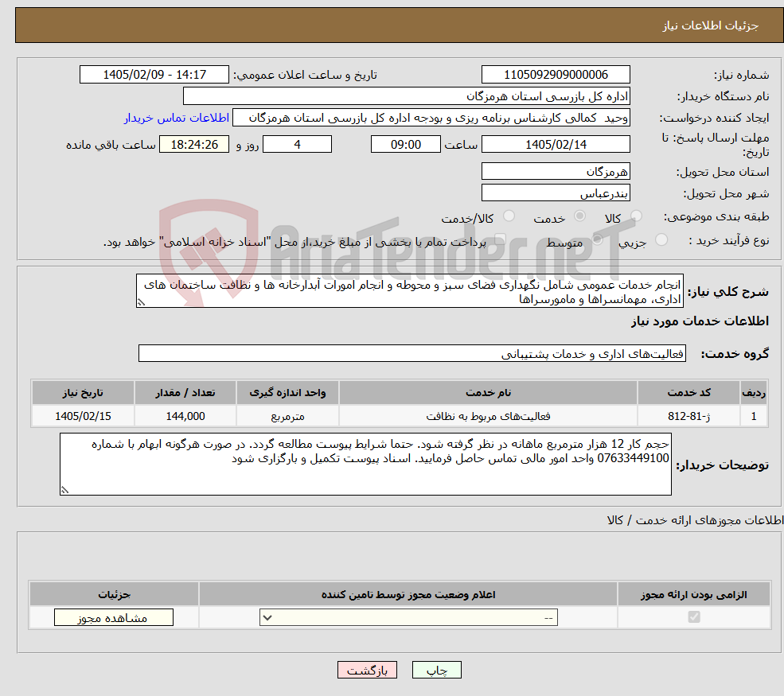Image resolution: width=784 pixels, height=696 pixels.
Task: Click the اعلام وضعیت مجوز header
Action: (408, 594)
